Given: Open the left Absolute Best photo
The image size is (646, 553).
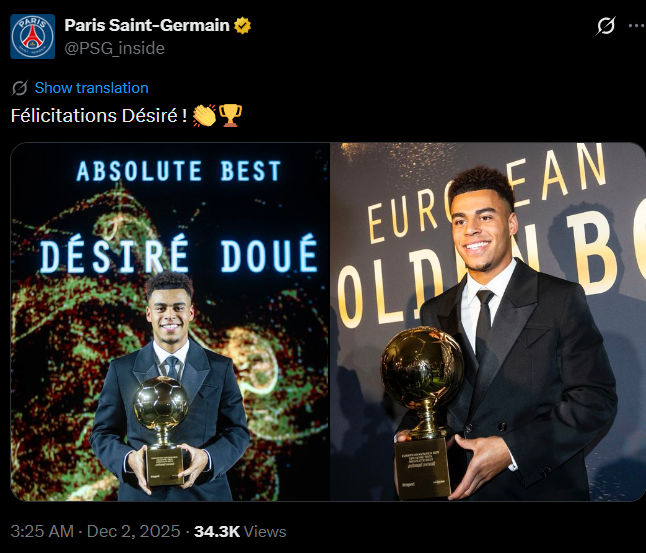Looking at the screenshot, I should (170, 320).
